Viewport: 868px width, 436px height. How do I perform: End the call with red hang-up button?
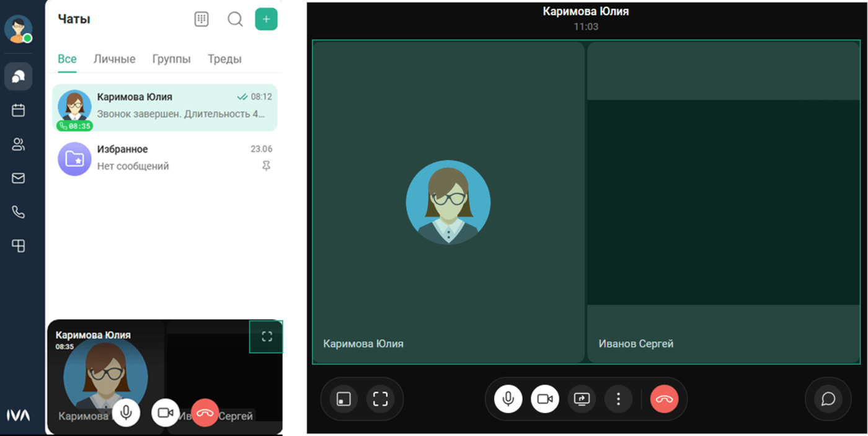[664, 399]
